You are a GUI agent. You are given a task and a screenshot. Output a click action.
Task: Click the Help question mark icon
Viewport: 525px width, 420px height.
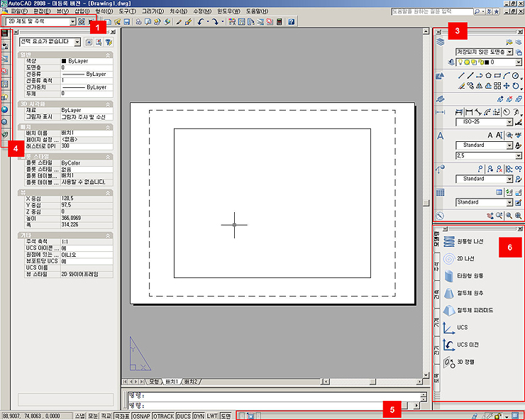(x=292, y=22)
